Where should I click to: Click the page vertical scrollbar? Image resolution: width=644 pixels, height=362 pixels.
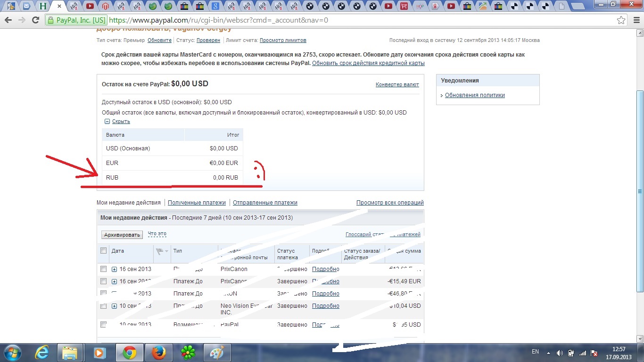640,191
